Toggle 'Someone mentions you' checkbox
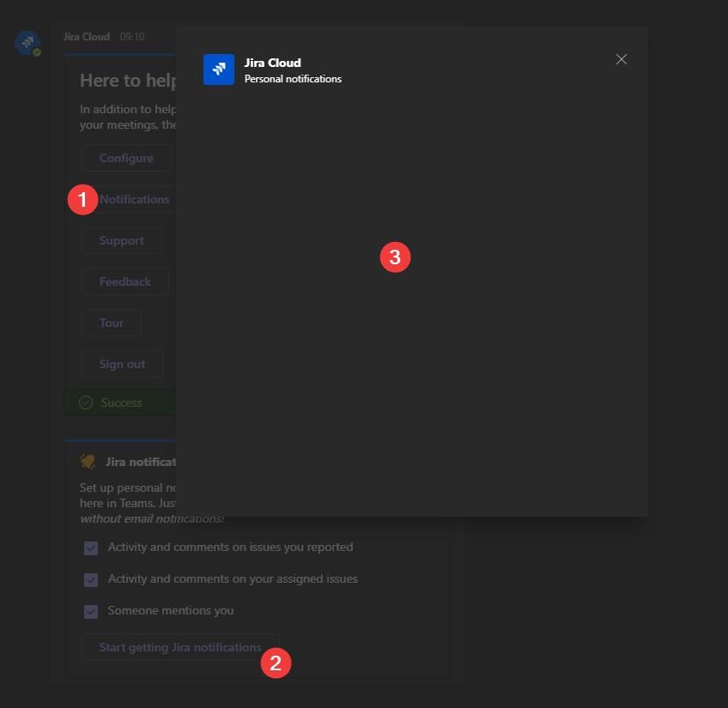The width and height of the screenshot is (728, 708). pyautogui.click(x=91, y=611)
